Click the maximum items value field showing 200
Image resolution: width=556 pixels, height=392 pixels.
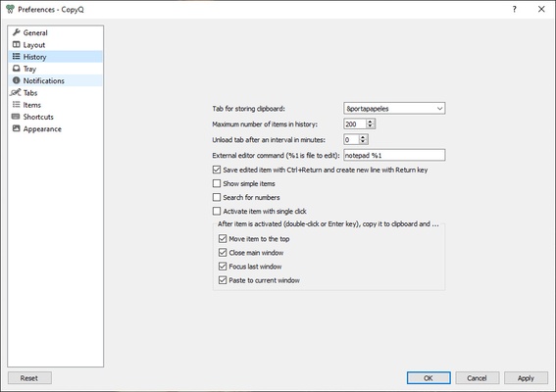[355, 124]
